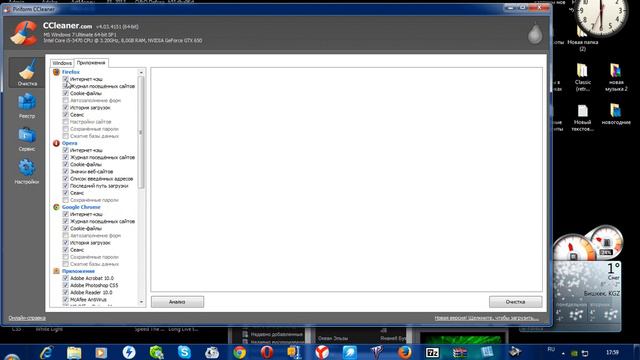Click the Google Chrome Сеанс entry
Screen dimensions: 640x360
(77, 250)
